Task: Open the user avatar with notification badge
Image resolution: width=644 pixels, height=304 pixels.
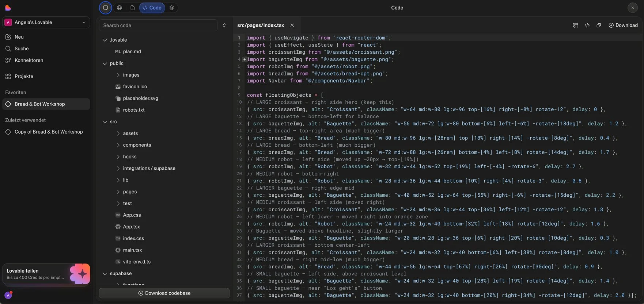Action: [8, 295]
